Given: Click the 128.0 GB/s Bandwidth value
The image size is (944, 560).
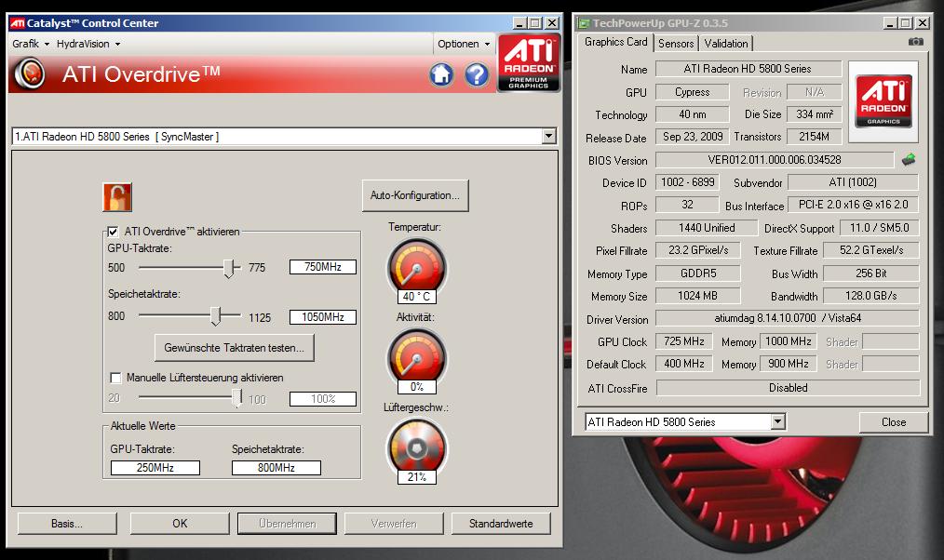Looking at the screenshot, I should (x=870, y=295).
